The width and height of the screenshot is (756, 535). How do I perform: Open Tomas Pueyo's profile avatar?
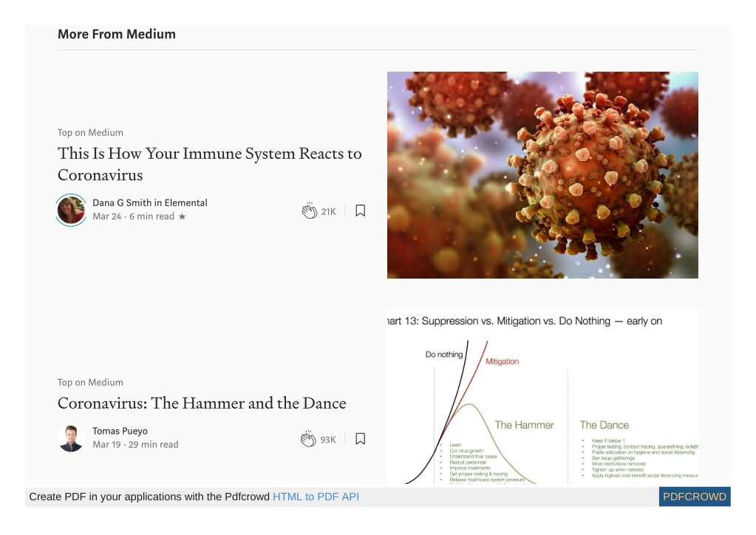pos(71,438)
